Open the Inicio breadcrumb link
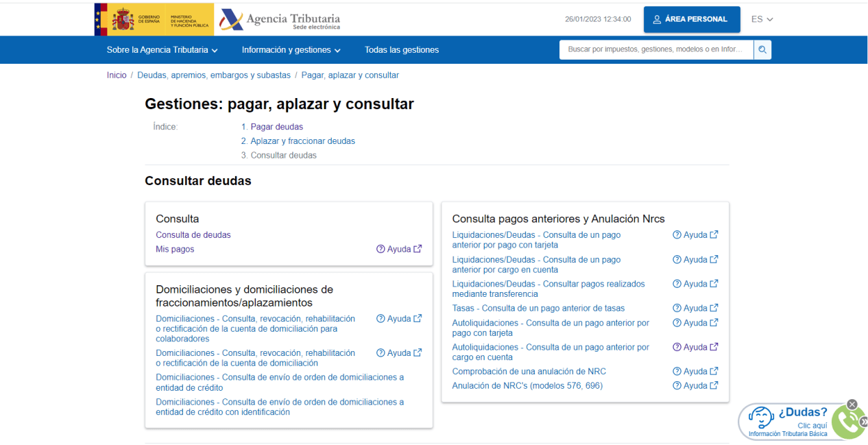Screen dimensions: 868x445 point(117,75)
